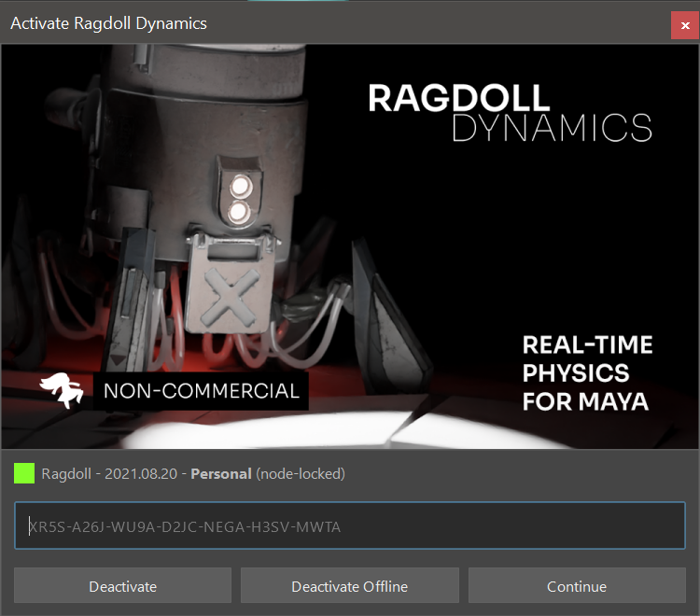
Task: Close the Activate Ragdoll Dynamics window
Action: (x=684, y=23)
